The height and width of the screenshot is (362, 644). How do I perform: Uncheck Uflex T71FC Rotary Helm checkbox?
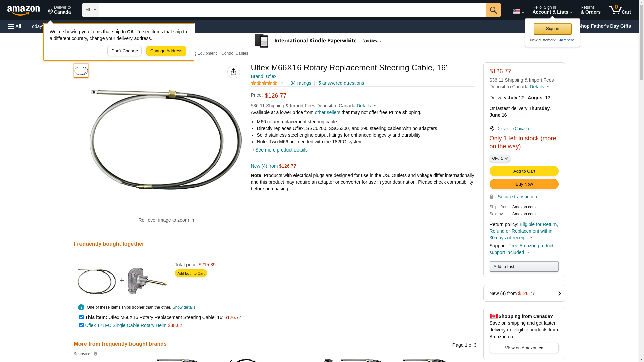click(x=81, y=325)
